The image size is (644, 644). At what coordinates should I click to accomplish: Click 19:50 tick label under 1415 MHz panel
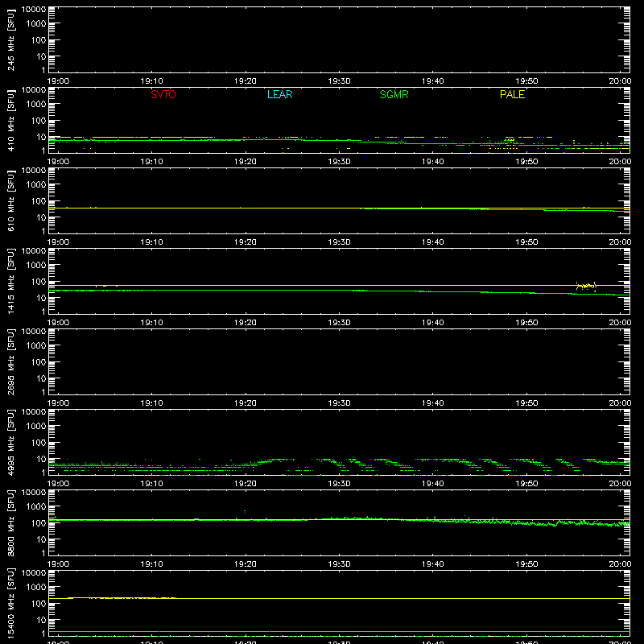point(526,323)
